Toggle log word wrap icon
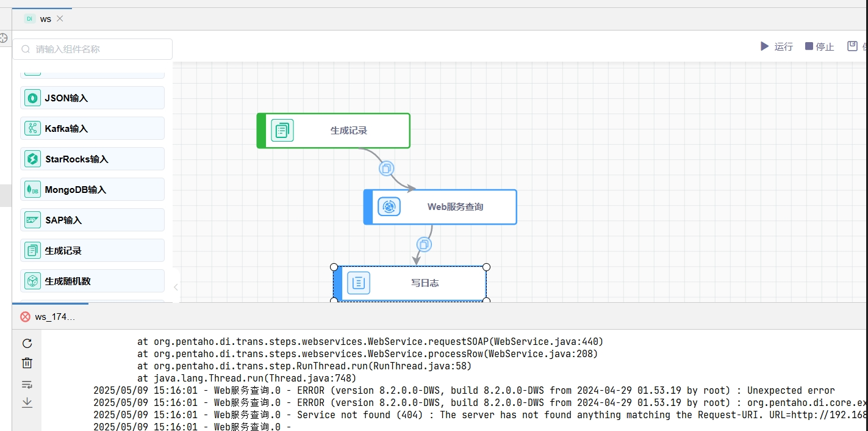The height and width of the screenshot is (431, 868). 27,384
